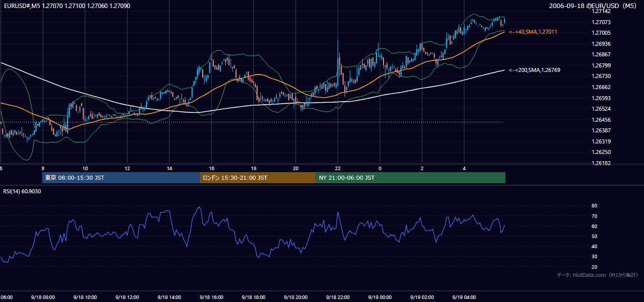Click the RSI(14) 60.9030 indicator label
This screenshot has width=644, height=302.
22,191
